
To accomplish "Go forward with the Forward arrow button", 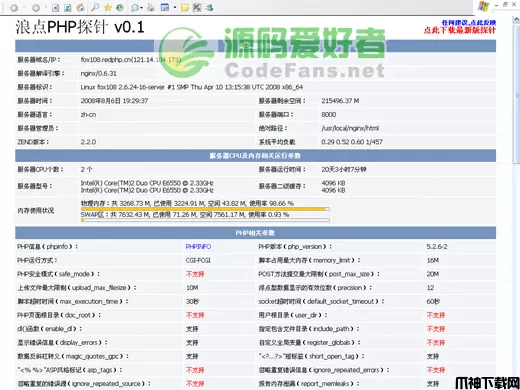I will (x=36, y=8).
